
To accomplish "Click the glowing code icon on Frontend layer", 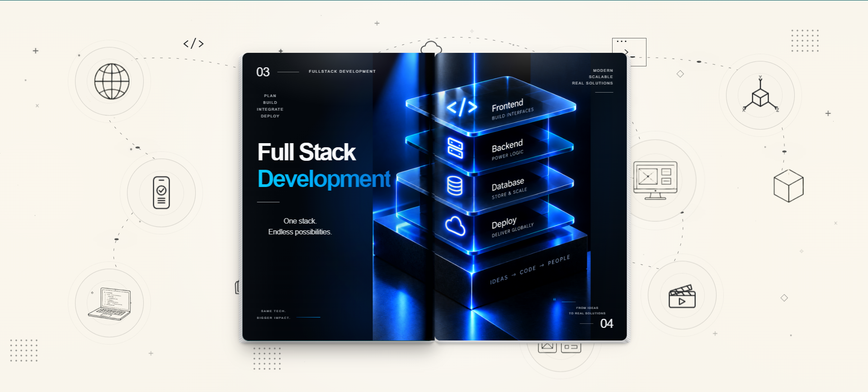I will [462, 107].
